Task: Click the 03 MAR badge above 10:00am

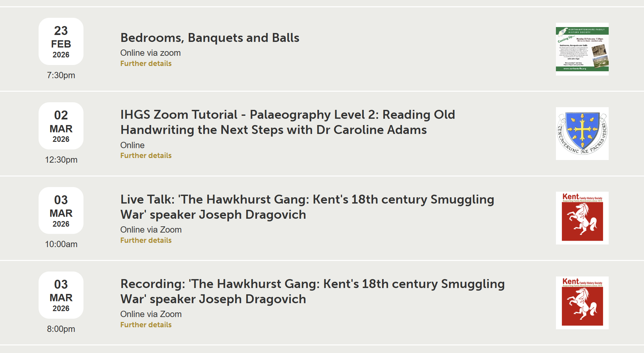Action: point(61,210)
